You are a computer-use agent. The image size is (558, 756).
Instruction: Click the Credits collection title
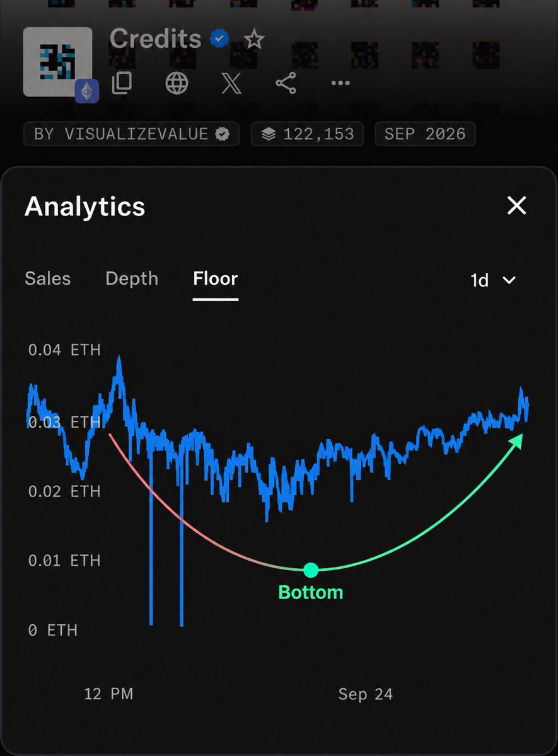[x=155, y=39]
